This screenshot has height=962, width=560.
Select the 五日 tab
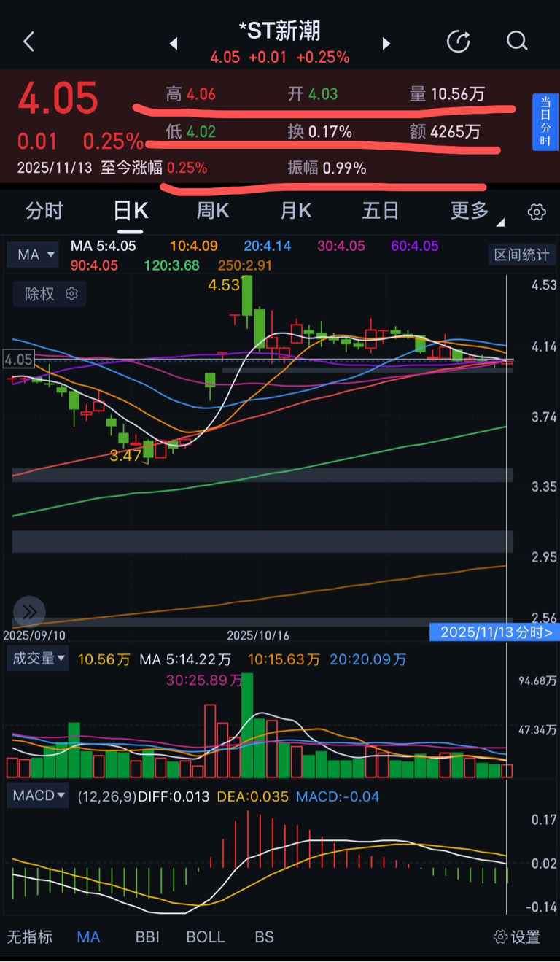[381, 212]
